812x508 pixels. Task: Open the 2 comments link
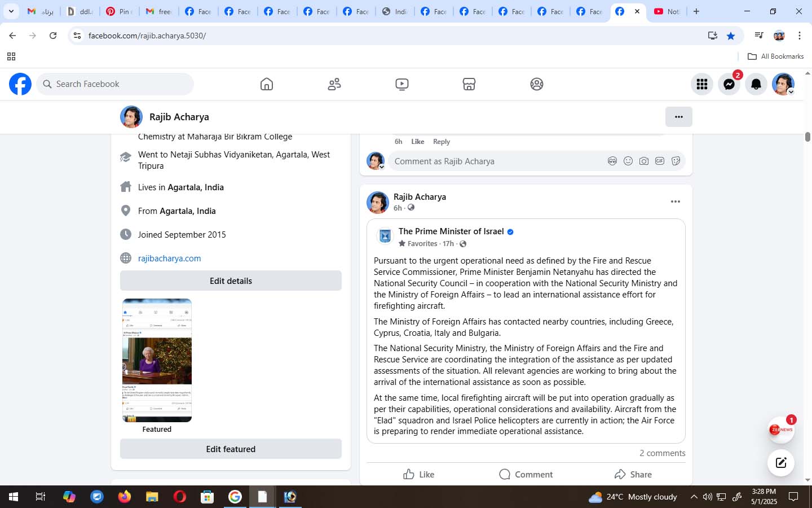[x=663, y=453]
